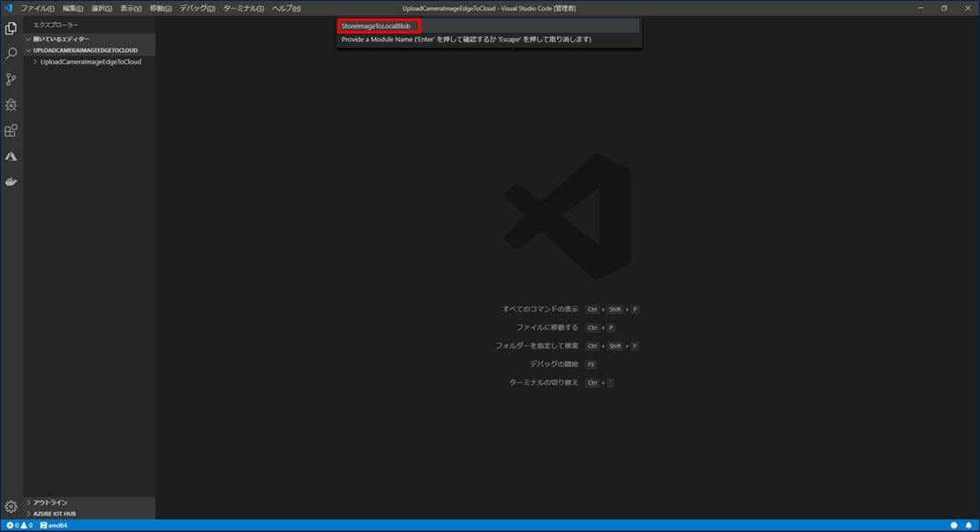Open the Explorer view in the activity bar
The image size is (980, 532).
tap(11, 27)
